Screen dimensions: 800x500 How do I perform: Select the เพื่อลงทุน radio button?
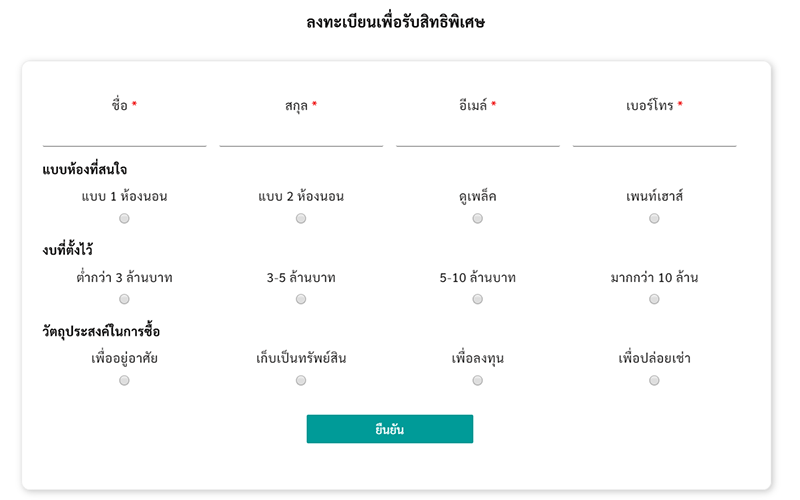478,380
